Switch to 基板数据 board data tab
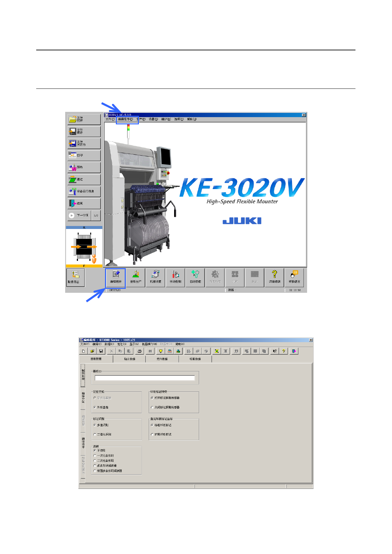 (96, 359)
